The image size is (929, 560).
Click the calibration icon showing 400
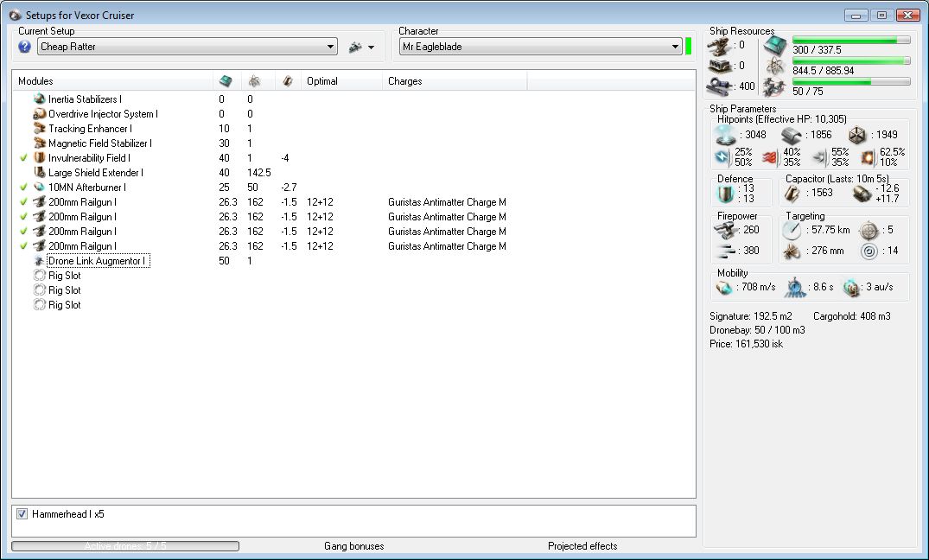(x=719, y=86)
